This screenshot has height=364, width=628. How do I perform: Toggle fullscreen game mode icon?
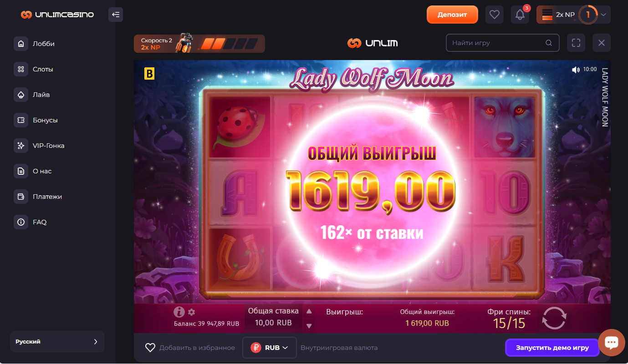[576, 43]
